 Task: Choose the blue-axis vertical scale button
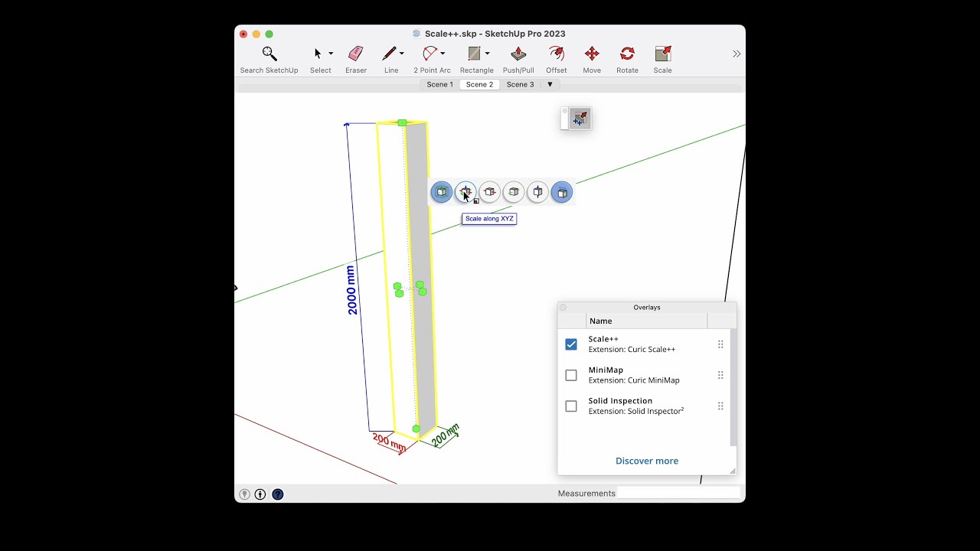coord(537,192)
